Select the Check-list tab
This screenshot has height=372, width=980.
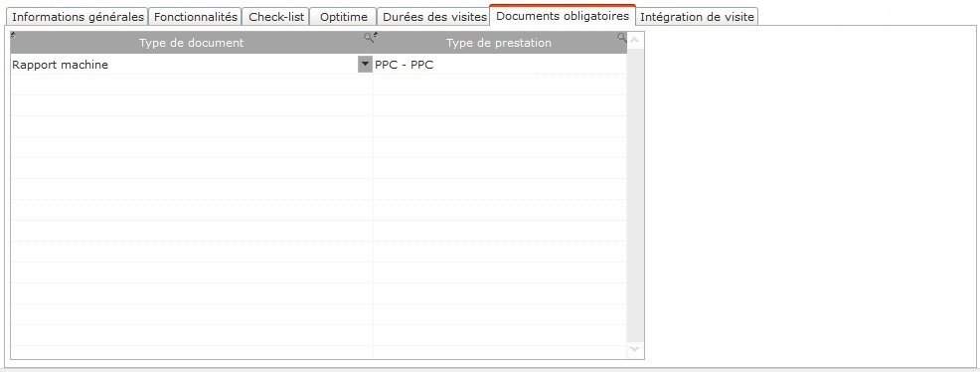(276, 17)
